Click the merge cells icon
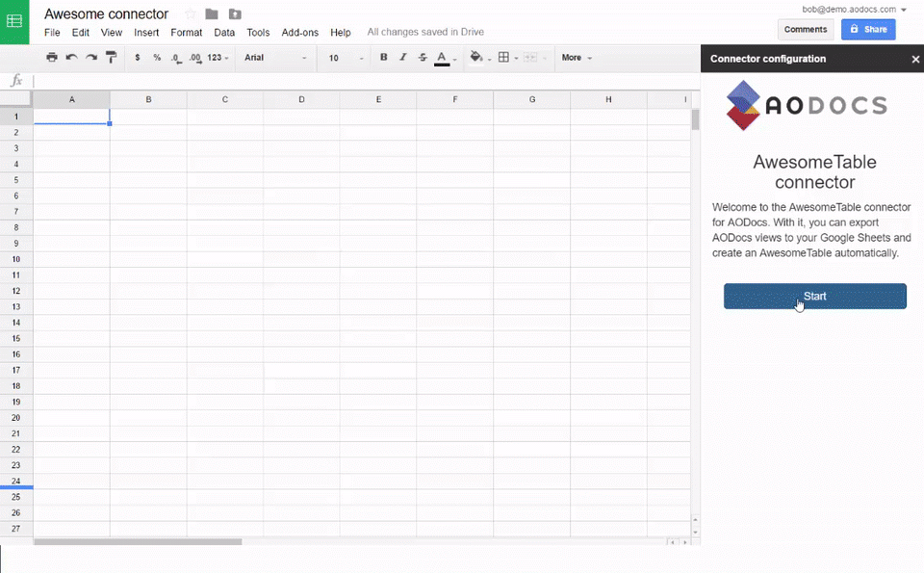Image resolution: width=924 pixels, height=573 pixels. (530, 57)
